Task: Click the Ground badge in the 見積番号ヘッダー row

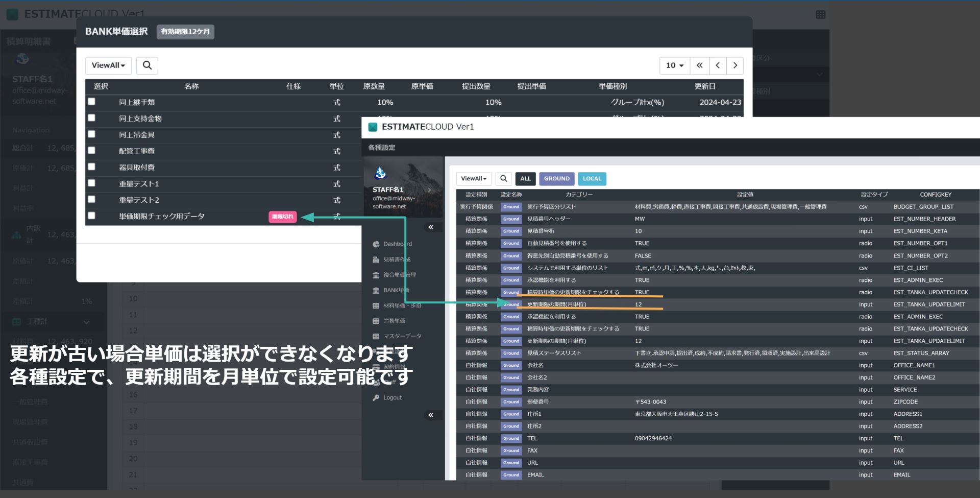Action: point(511,219)
